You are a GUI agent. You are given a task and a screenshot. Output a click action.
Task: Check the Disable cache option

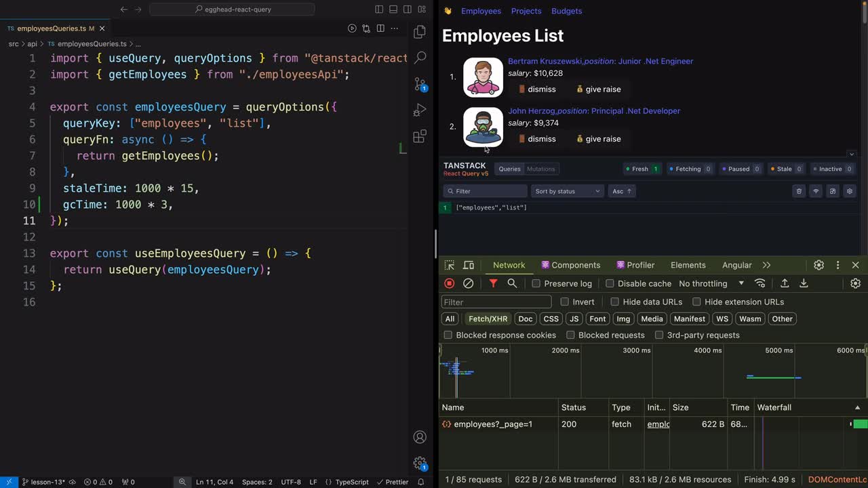pyautogui.click(x=610, y=283)
